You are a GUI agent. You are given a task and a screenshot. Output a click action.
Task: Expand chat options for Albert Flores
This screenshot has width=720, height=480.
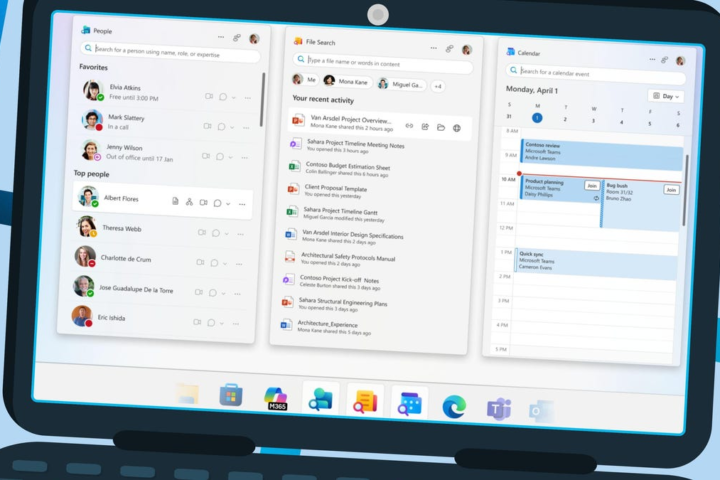pos(228,203)
